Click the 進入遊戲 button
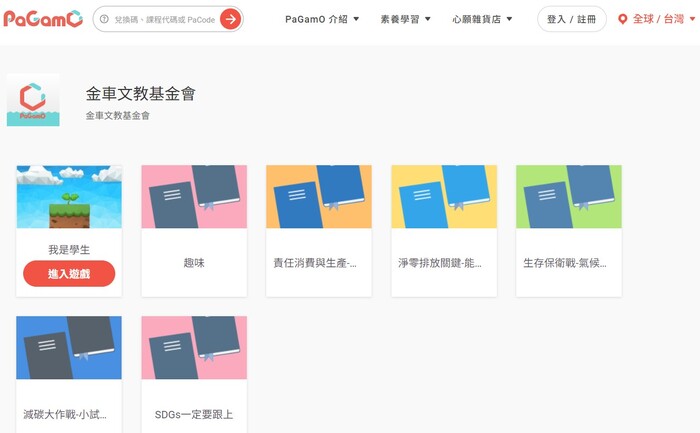Viewport: 700px width, 433px height. [69, 274]
